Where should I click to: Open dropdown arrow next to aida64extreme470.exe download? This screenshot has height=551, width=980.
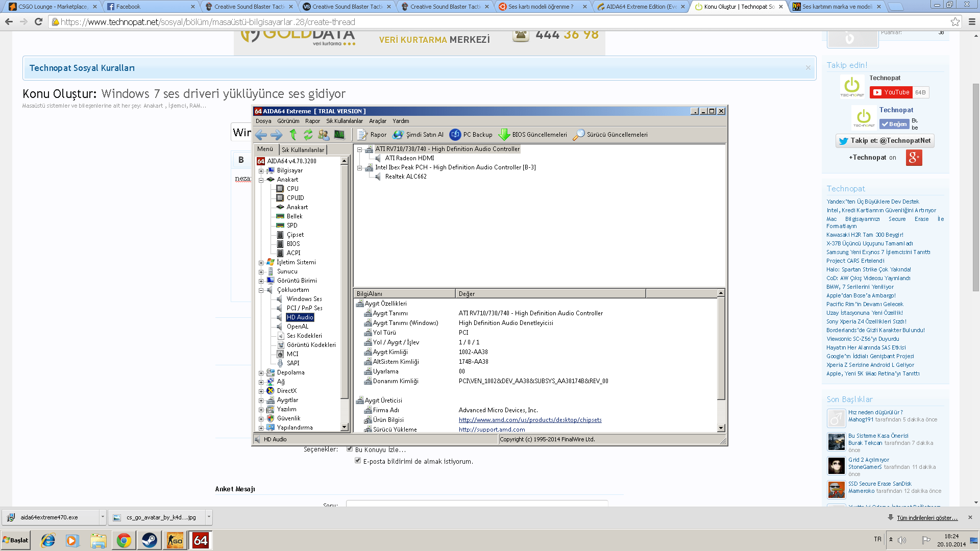pos(103,517)
